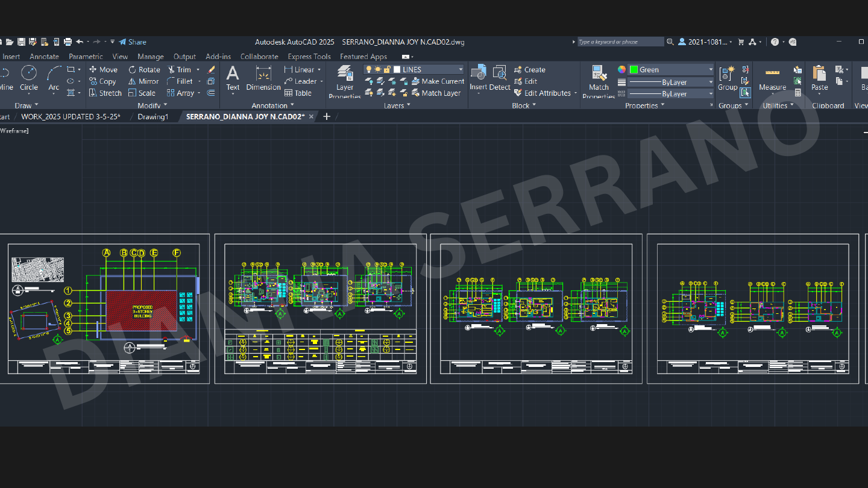Switch to the Annotate ribbon tab
Viewport: 868px width, 488px height.
click(x=44, y=56)
